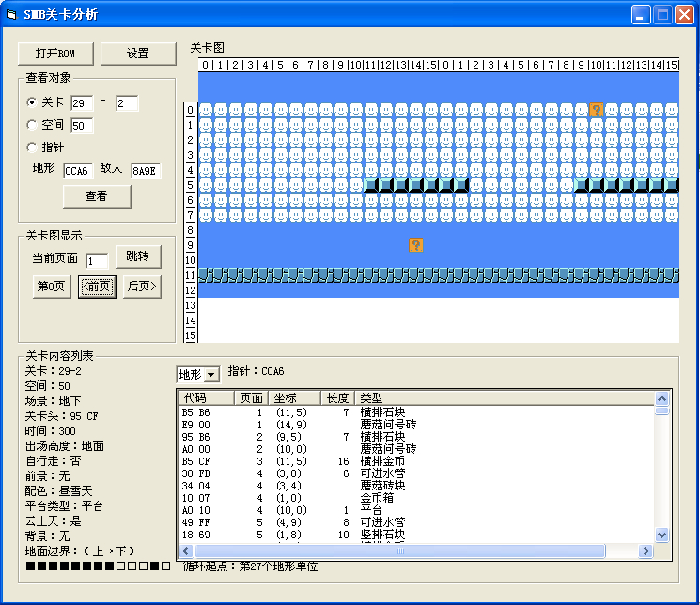The width and height of the screenshot is (700, 605).
Task: Click the first ground tile in row 11
Action: [206, 275]
